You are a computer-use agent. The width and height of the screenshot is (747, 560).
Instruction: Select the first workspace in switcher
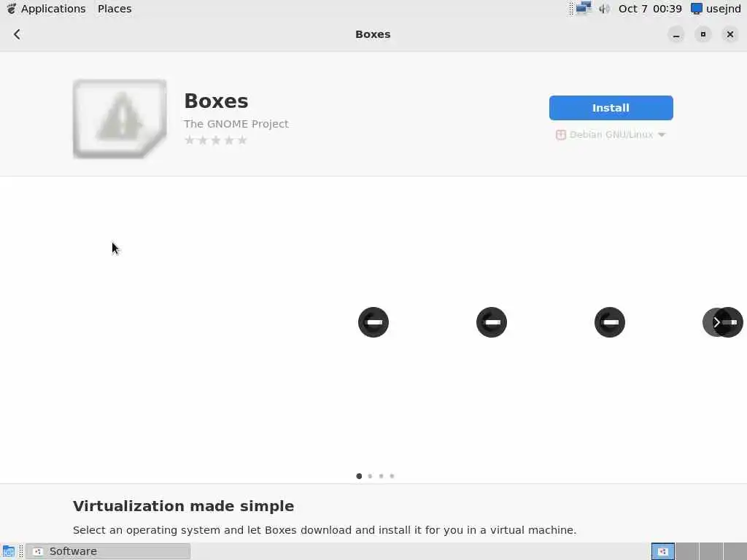(x=662, y=551)
